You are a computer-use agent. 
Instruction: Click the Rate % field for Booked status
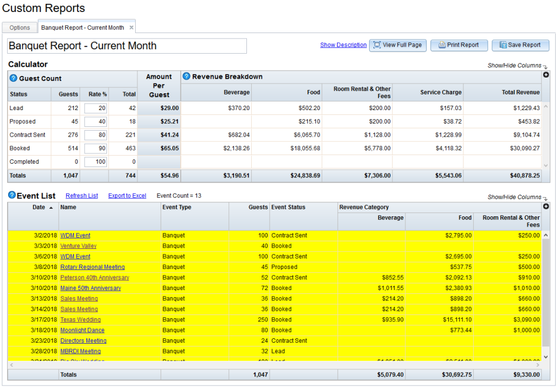96,148
